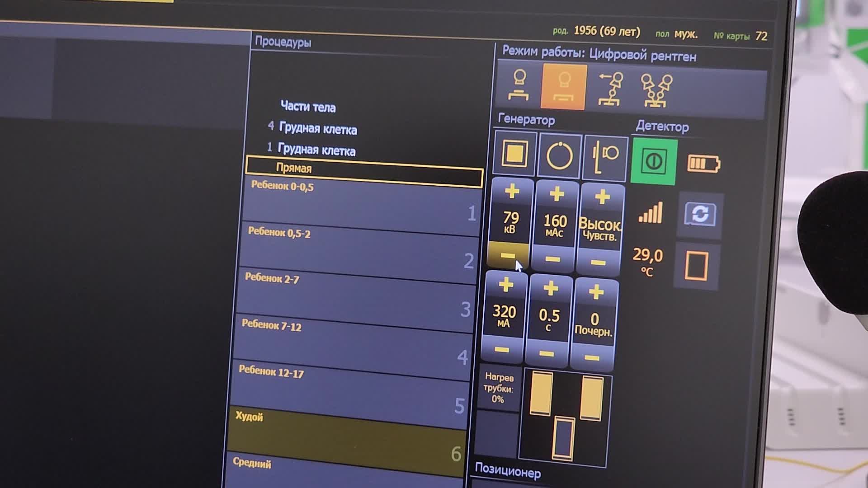Click the square focus icon under Генератор
Viewport: 868px width, 488px height.
coord(515,154)
